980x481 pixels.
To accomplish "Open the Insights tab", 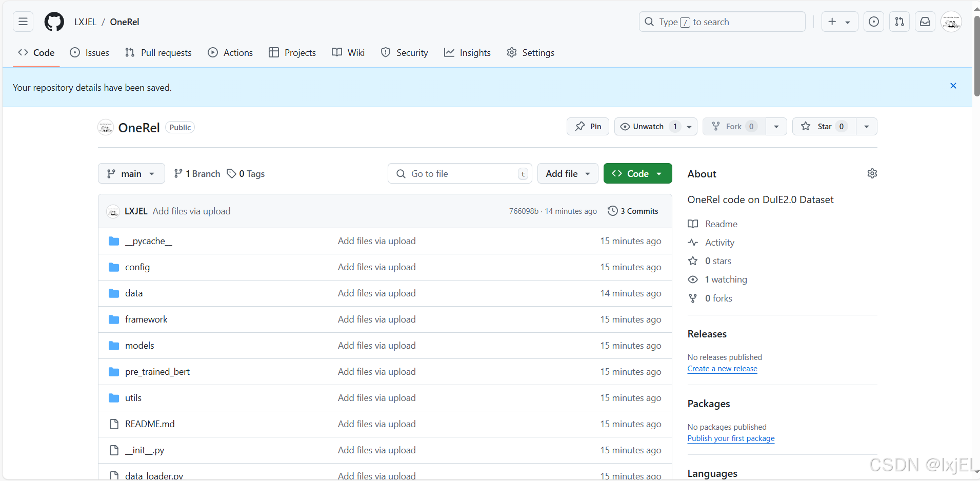I will click(x=467, y=53).
